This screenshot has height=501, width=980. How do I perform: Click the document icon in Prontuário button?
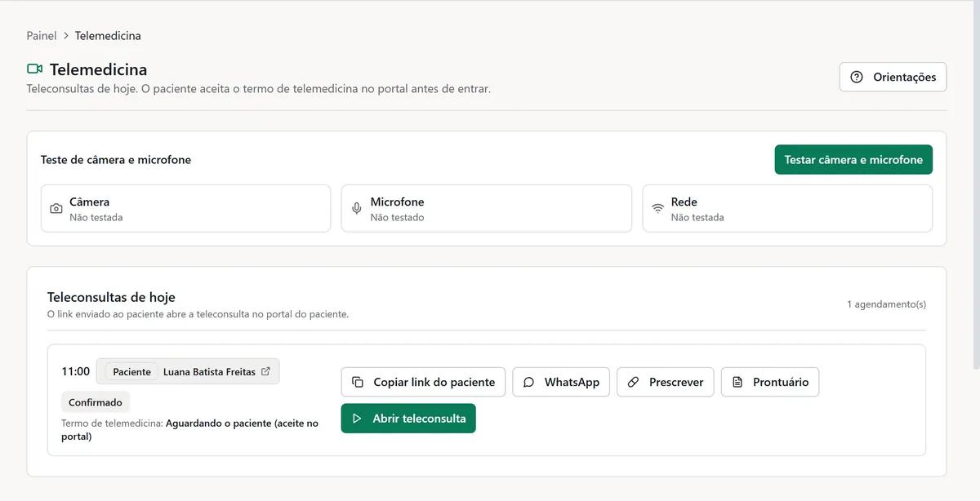[x=737, y=382]
